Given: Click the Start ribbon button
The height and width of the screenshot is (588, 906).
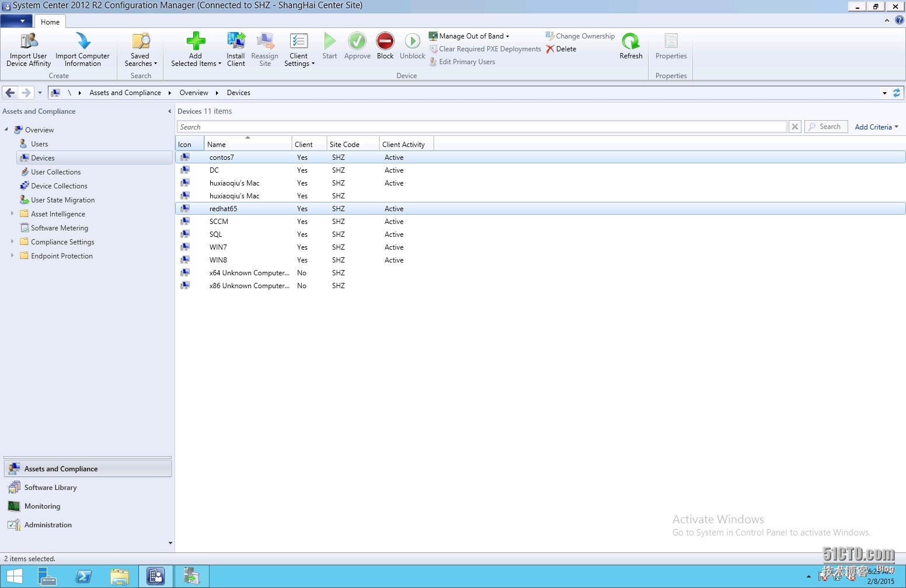Looking at the screenshot, I should [330, 46].
